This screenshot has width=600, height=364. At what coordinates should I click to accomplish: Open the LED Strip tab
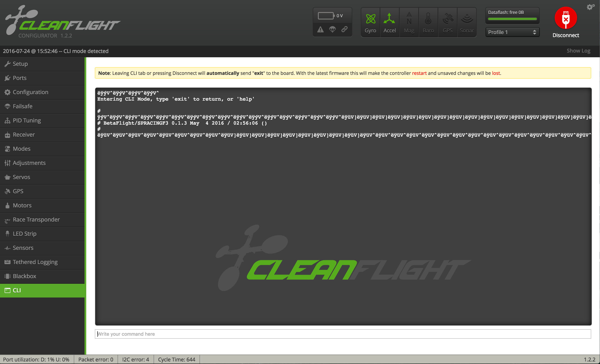pyautogui.click(x=42, y=234)
